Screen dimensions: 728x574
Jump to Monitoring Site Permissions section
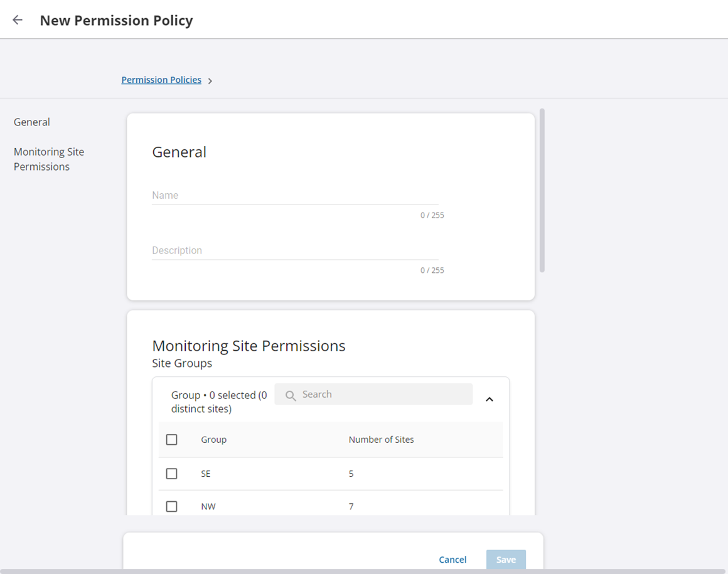49,159
